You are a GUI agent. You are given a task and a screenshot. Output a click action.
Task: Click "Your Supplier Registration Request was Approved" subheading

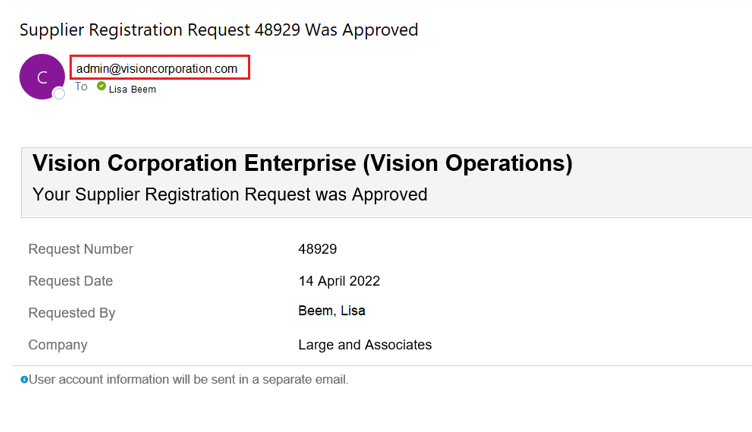pyautogui.click(x=230, y=194)
